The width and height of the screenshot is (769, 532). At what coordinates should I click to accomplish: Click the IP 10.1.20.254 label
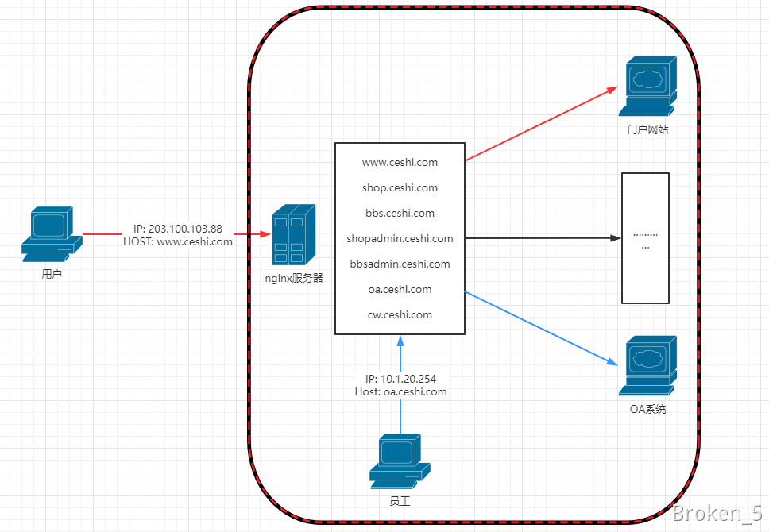point(400,379)
